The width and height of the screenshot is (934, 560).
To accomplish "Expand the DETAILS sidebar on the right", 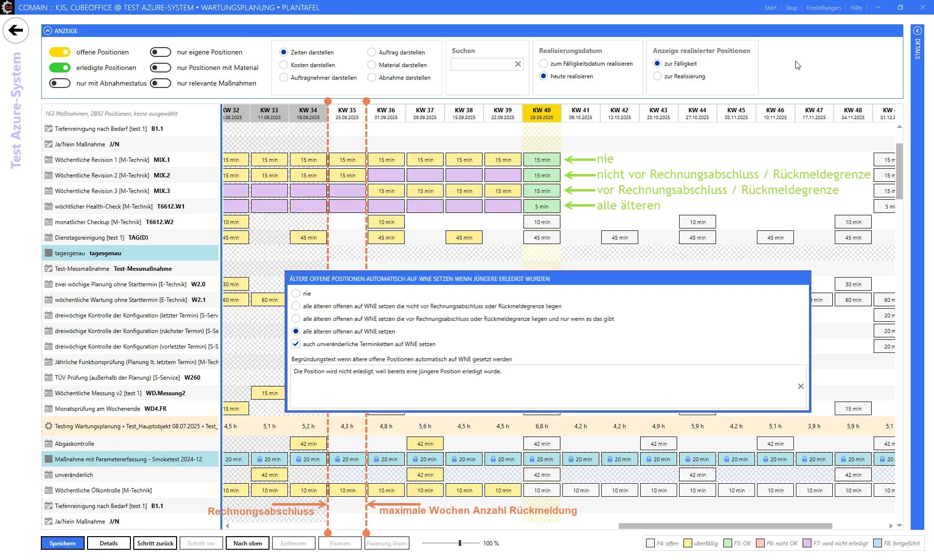I will tap(918, 31).
